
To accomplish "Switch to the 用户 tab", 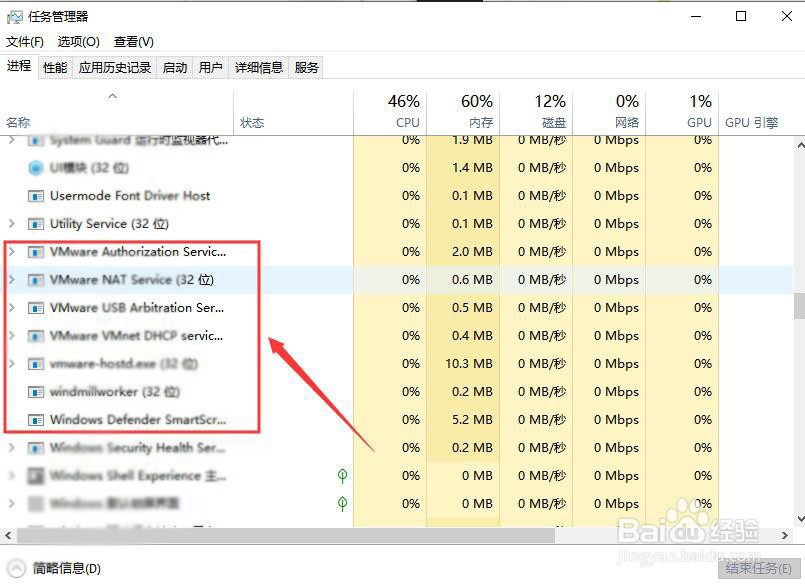I will [210, 67].
